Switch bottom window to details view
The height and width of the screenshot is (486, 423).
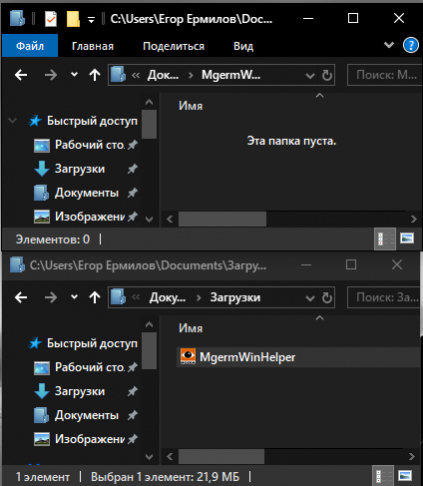(x=382, y=476)
